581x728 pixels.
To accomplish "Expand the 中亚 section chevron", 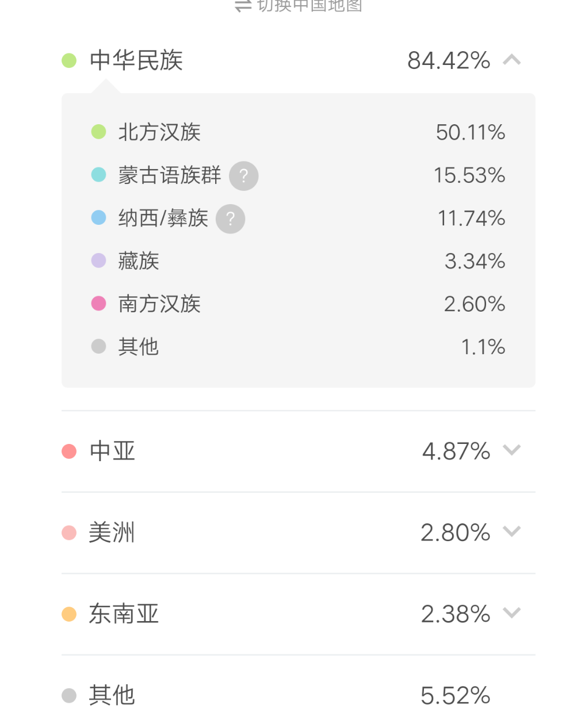I will tap(512, 450).
